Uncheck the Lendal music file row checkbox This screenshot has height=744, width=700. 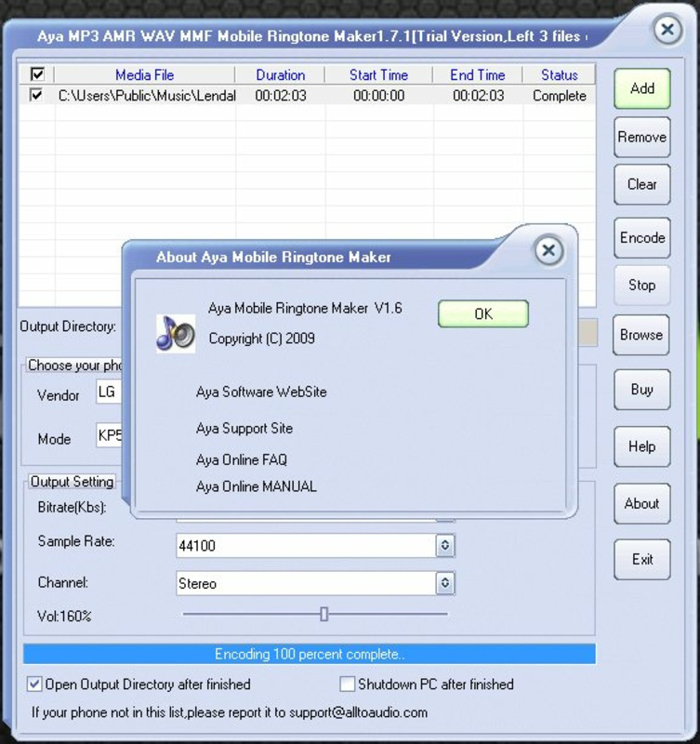36,95
